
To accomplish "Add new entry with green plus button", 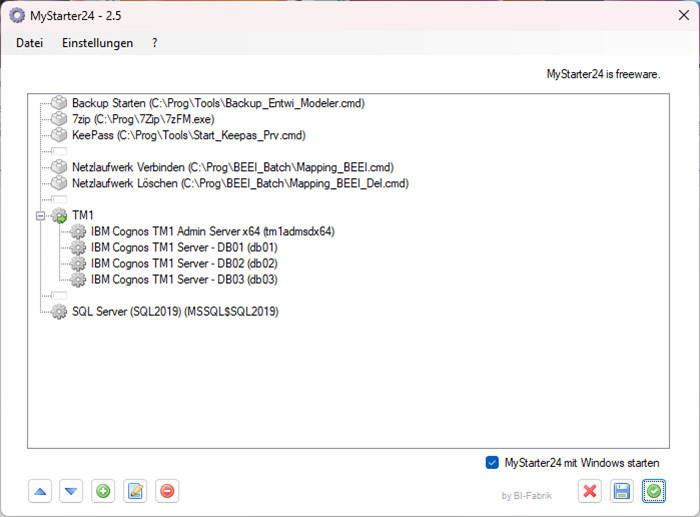I will coord(103,491).
